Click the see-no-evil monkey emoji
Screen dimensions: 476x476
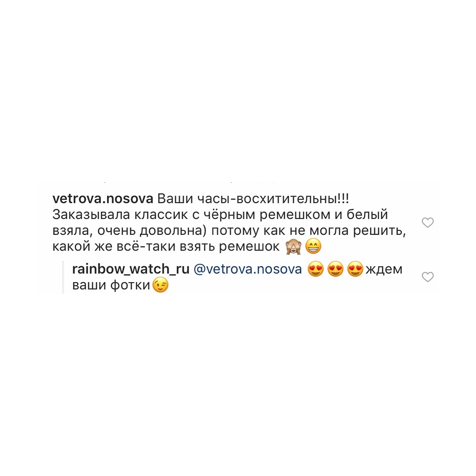click(x=293, y=246)
